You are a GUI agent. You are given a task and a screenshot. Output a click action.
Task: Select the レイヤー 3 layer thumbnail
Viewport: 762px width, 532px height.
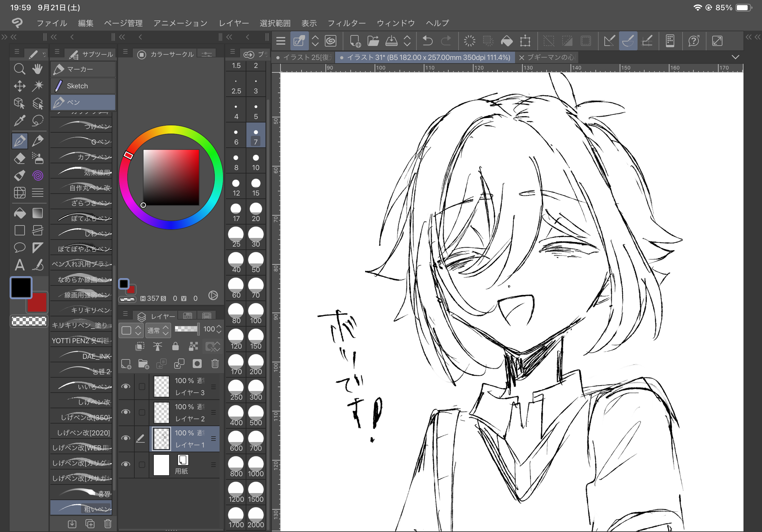(x=162, y=386)
